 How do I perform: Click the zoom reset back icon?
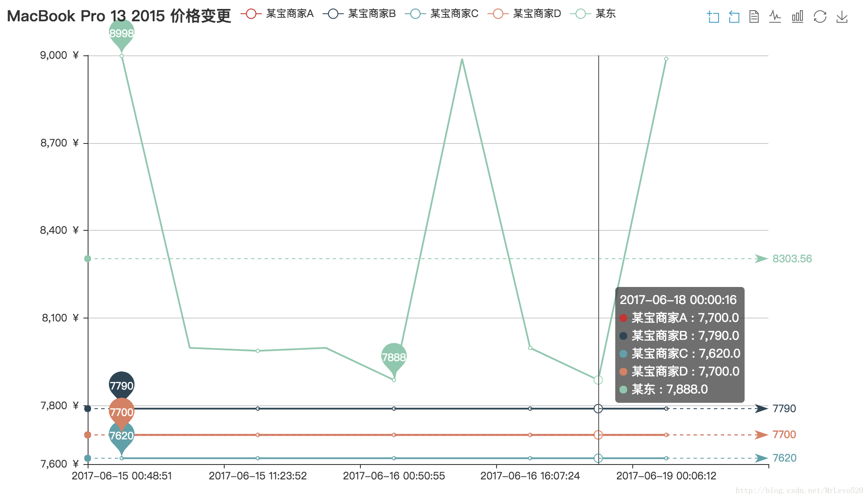pos(734,17)
